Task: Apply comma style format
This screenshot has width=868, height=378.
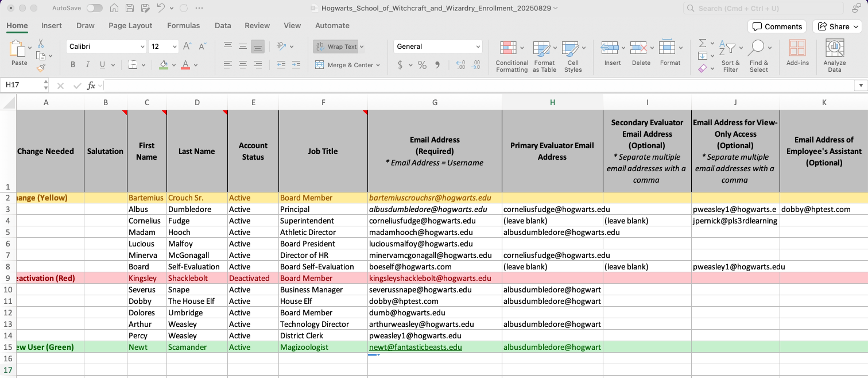Action: [x=437, y=65]
